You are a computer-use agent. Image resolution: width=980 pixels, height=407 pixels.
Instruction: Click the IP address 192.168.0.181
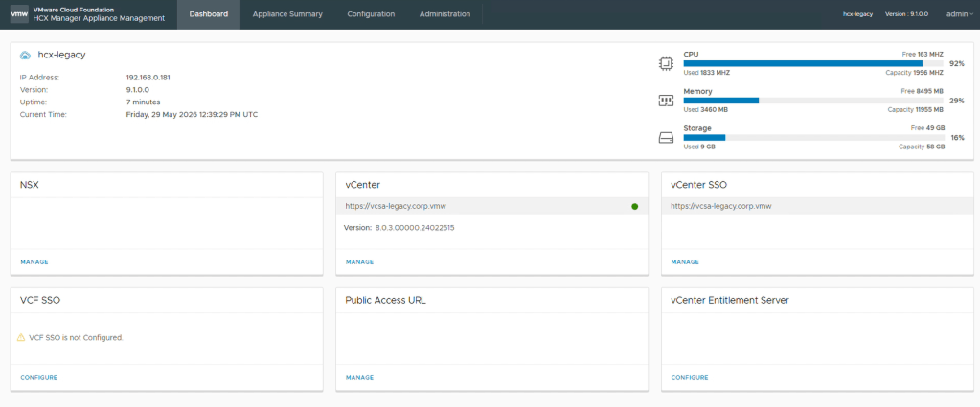[148, 79]
